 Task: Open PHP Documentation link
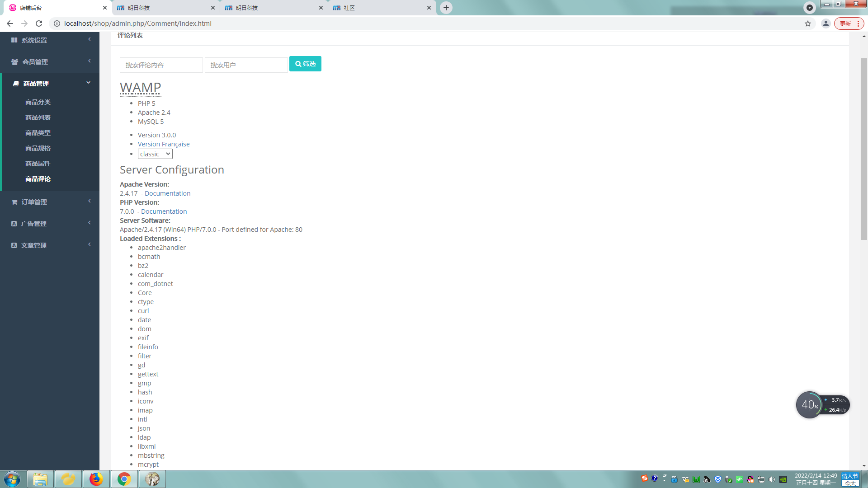[x=164, y=211]
